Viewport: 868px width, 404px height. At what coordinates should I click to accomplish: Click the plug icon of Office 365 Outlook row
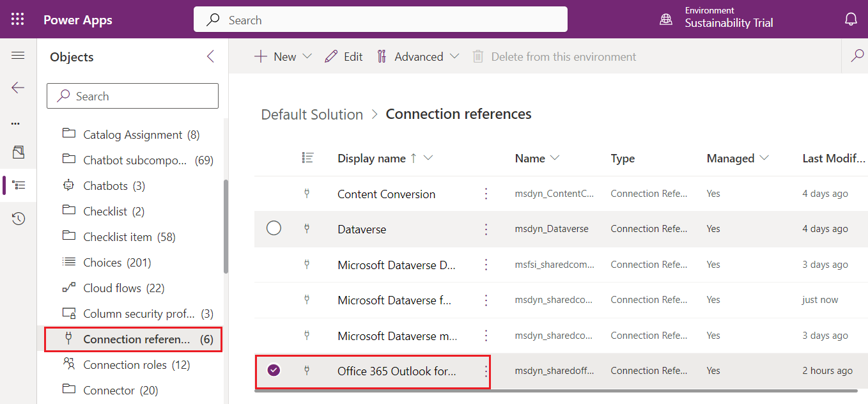pyautogui.click(x=307, y=371)
